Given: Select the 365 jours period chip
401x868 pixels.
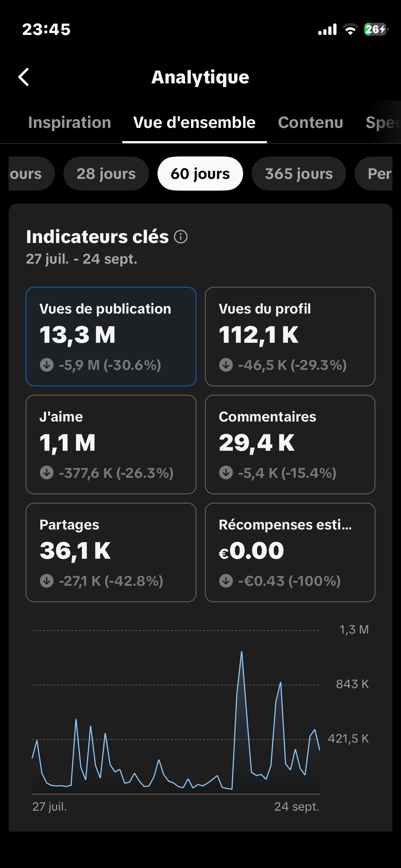Looking at the screenshot, I should click(x=299, y=174).
